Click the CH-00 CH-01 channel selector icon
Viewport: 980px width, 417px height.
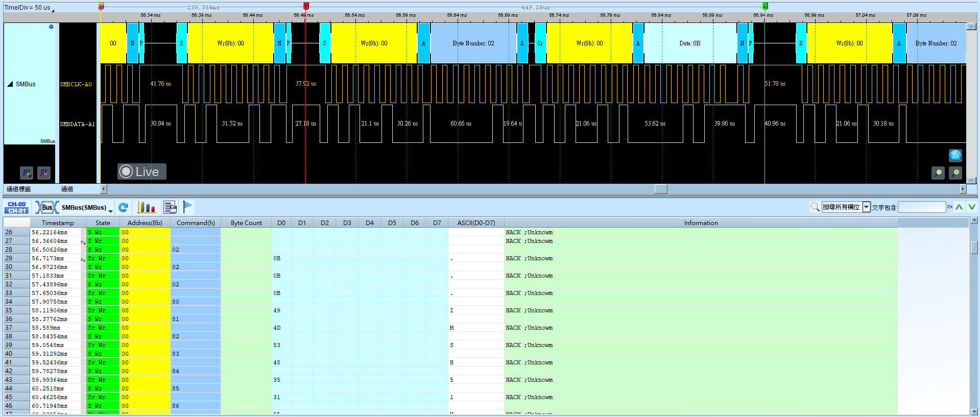pos(17,207)
